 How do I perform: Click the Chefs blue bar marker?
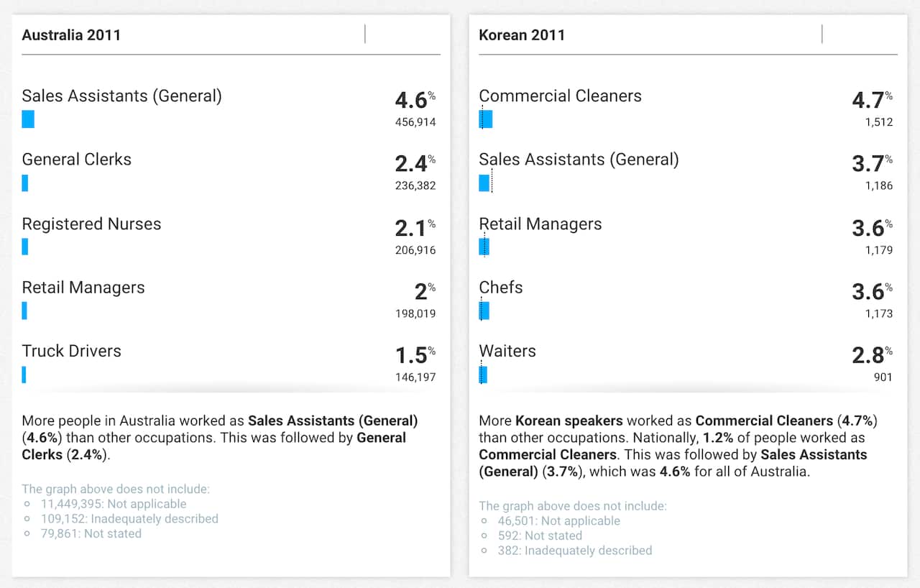point(484,311)
